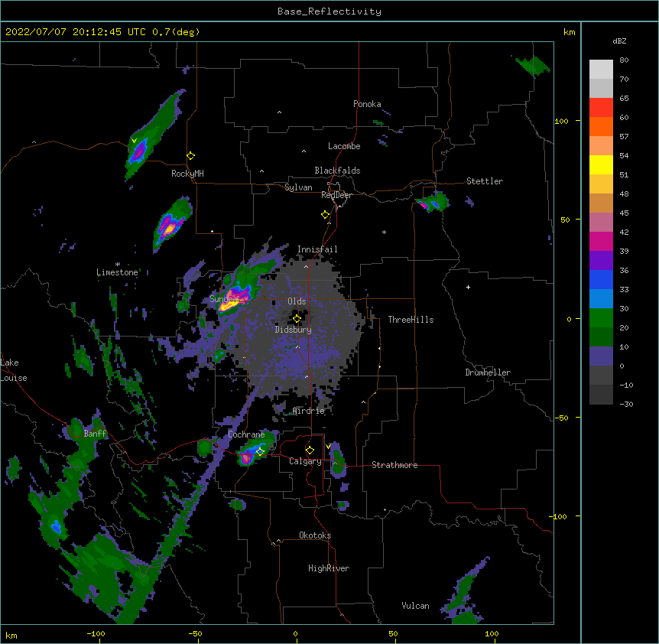The width and height of the screenshot is (659, 644).
Task: Click the white asterisk marker above Limestone
Action: pyautogui.click(x=118, y=264)
